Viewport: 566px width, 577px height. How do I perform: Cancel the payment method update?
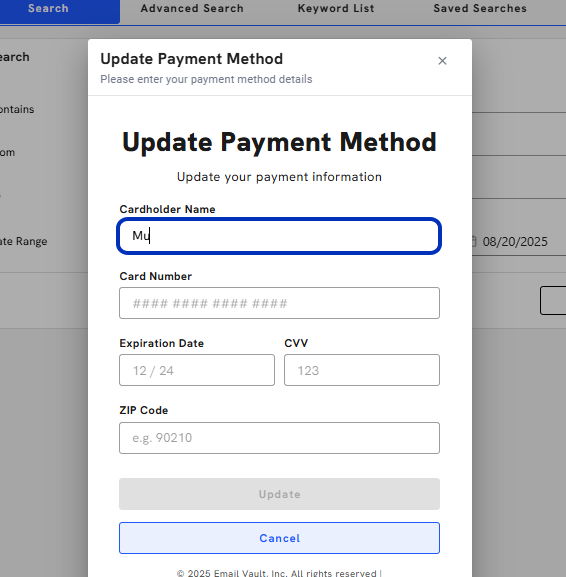[x=279, y=538]
